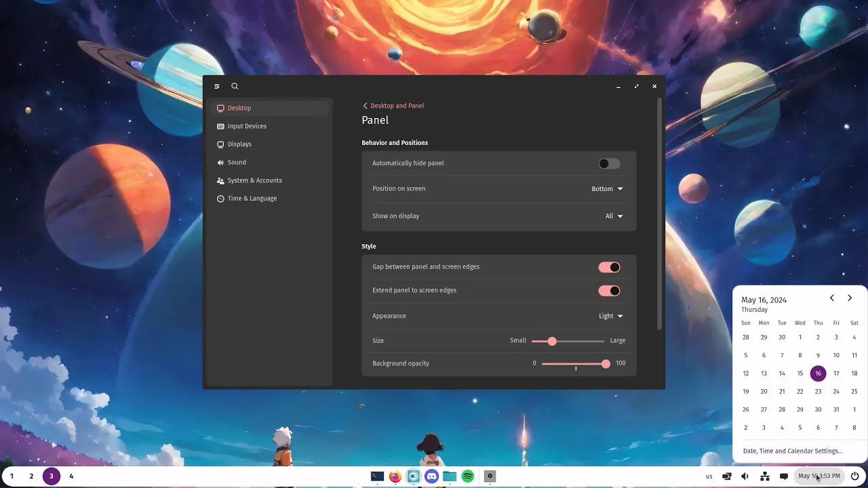Launch Firefox from the dock
The image size is (868, 488).
coord(395,476)
